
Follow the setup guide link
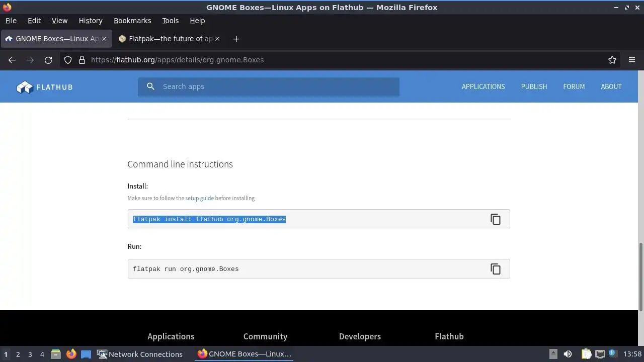tap(199, 198)
